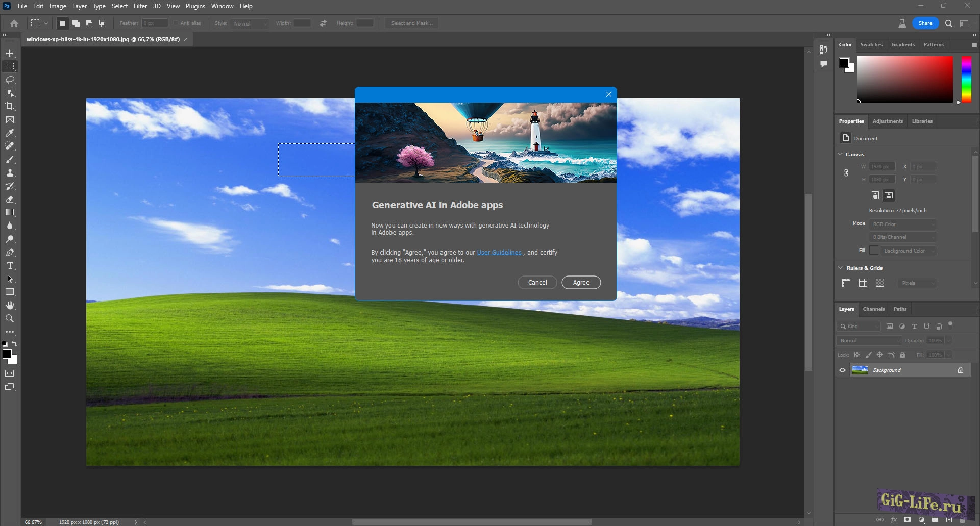Screen dimensions: 980x526
Task: Collapse the Canvas section
Action: 841,154
